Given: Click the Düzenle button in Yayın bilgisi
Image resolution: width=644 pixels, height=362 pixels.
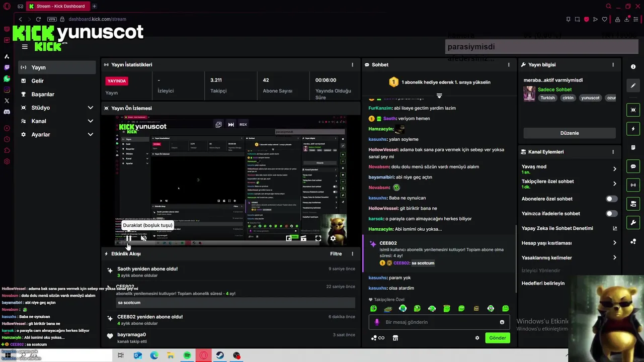Looking at the screenshot, I should click(570, 133).
